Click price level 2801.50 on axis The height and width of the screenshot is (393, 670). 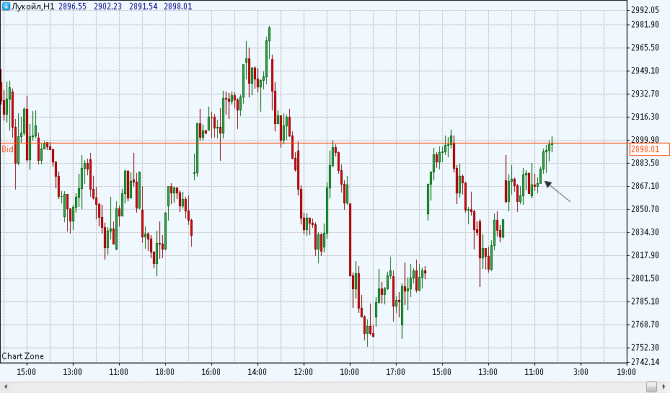(x=645, y=278)
